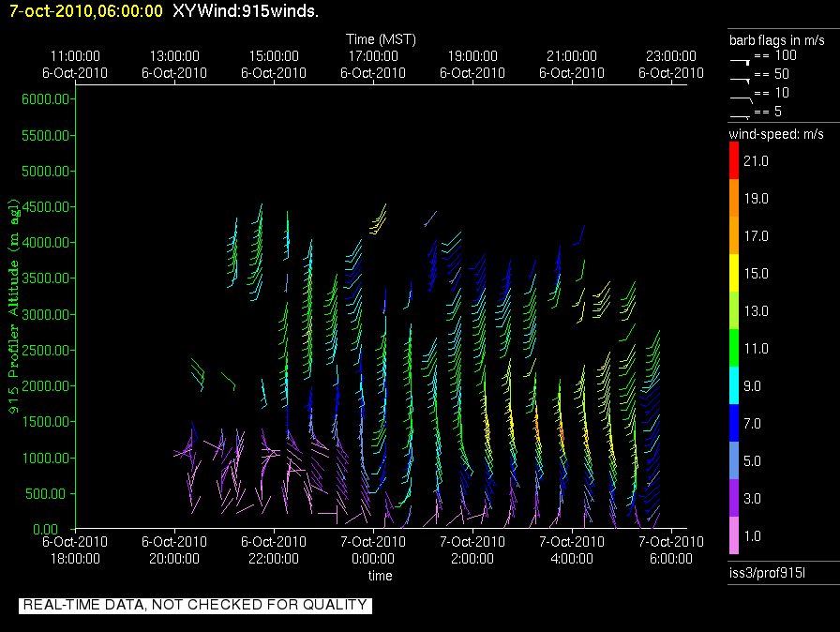The height and width of the screenshot is (632, 840).
Task: Click the bottom 'time' axis label
Action: coord(380,576)
